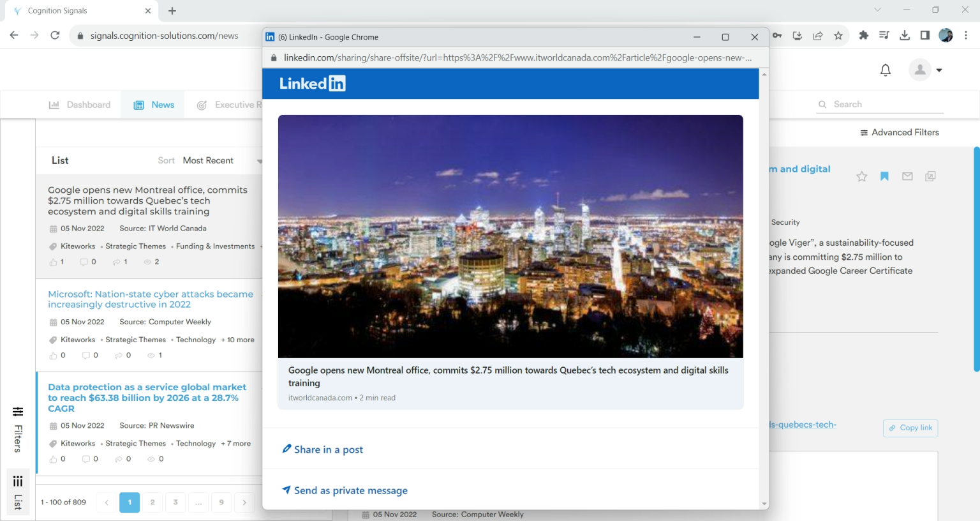Share the Microsoft cyber attacks article
This screenshot has width=980, height=521.
click(x=118, y=356)
